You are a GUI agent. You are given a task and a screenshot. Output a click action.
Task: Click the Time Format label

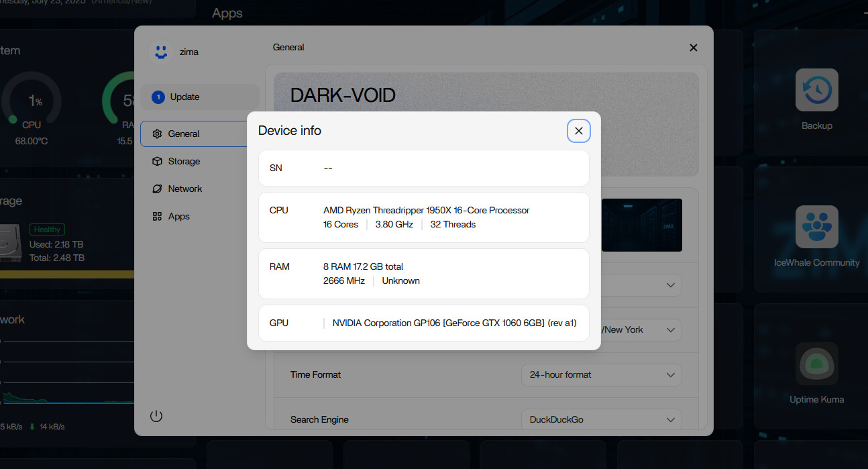[x=315, y=374]
